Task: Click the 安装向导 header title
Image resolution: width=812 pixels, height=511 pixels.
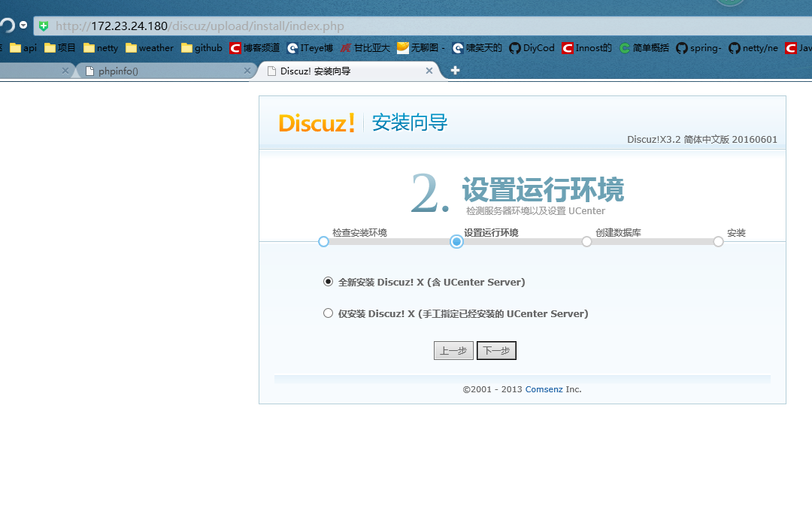Action: tap(410, 122)
